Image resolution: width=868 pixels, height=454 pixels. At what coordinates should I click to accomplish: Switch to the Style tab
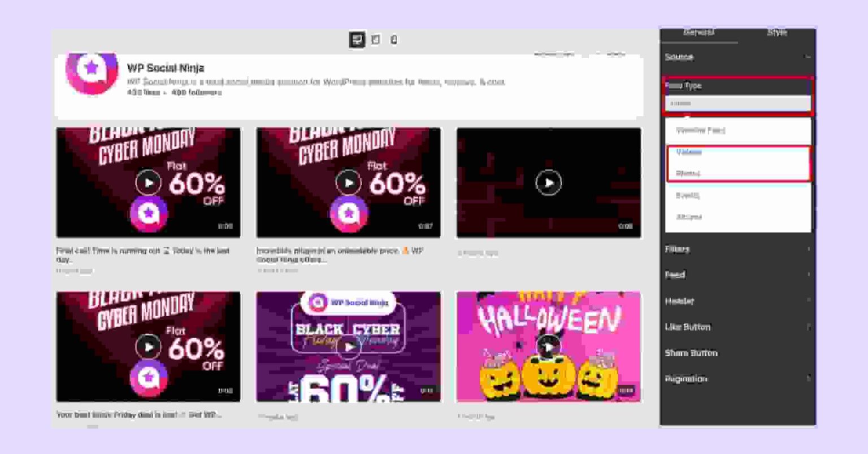click(776, 32)
